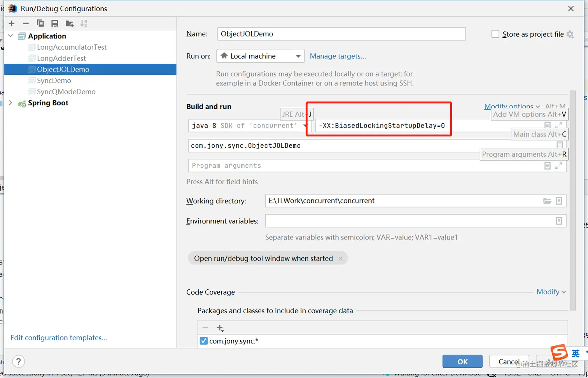The height and width of the screenshot is (378, 588).
Task: Open the gear next to Store as project file
Action: coord(570,34)
